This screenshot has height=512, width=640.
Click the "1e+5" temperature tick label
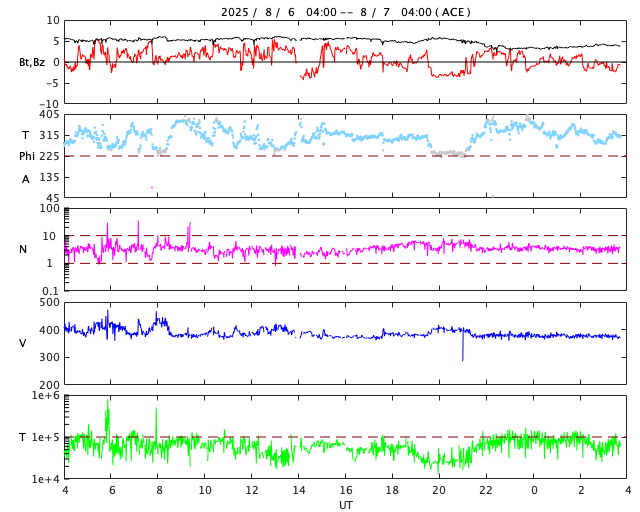(x=46, y=437)
